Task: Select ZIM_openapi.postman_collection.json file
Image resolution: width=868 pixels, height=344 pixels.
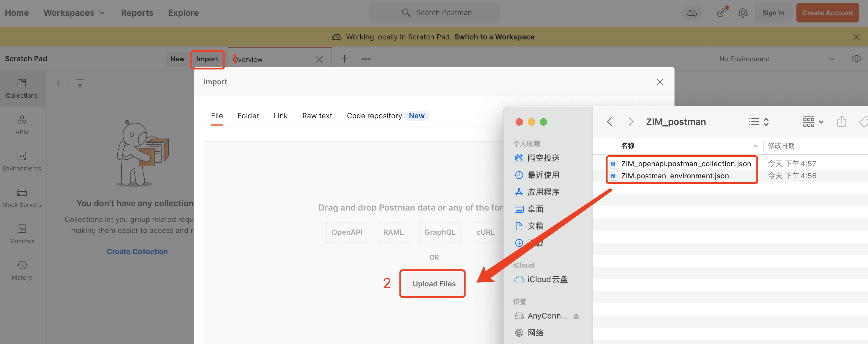Action: [x=686, y=164]
